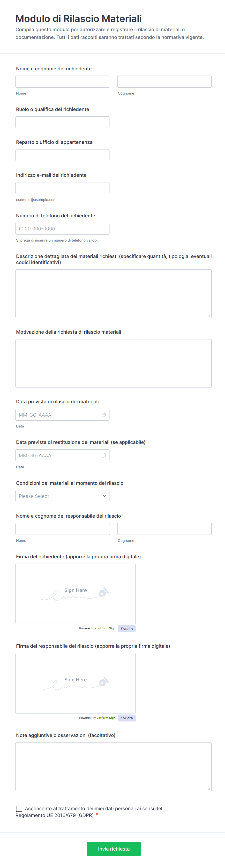This screenshot has height=868, width=225.
Task: Open Jotform Sign link under first signature
Action: (x=106, y=628)
